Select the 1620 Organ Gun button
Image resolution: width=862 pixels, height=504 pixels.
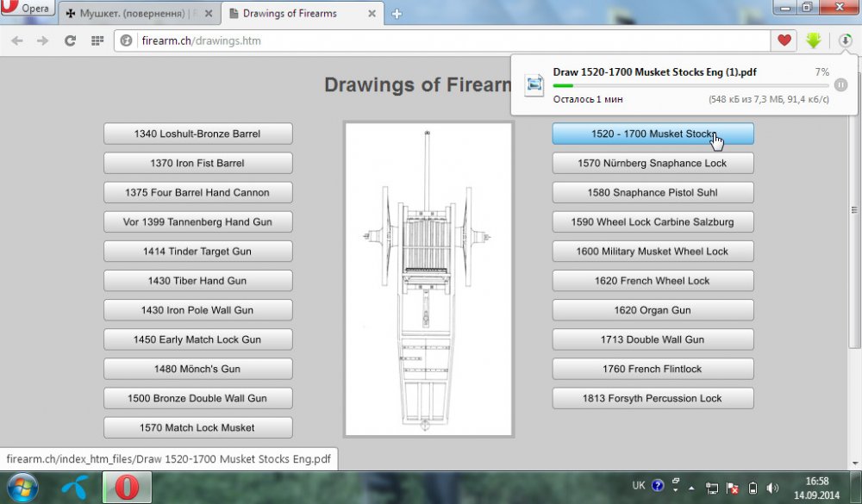[653, 310]
